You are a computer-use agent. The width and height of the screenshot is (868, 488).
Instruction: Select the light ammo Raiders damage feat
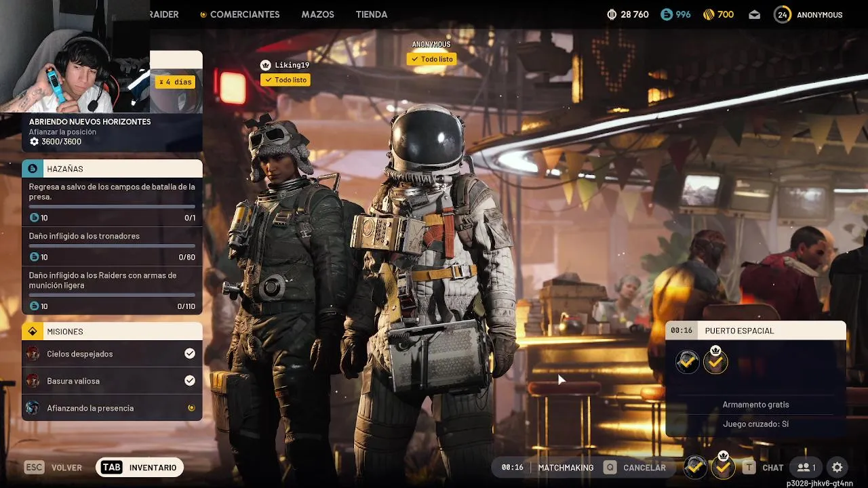coord(112,291)
